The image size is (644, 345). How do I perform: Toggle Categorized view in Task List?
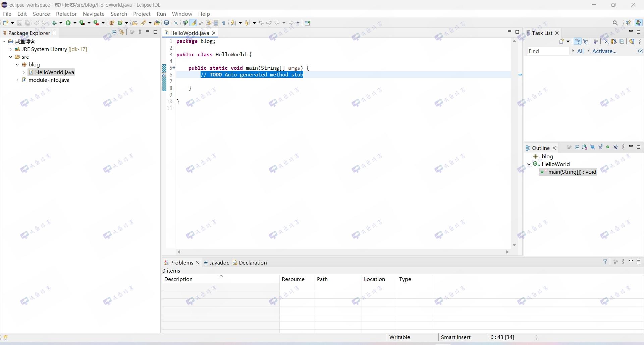pyautogui.click(x=578, y=41)
